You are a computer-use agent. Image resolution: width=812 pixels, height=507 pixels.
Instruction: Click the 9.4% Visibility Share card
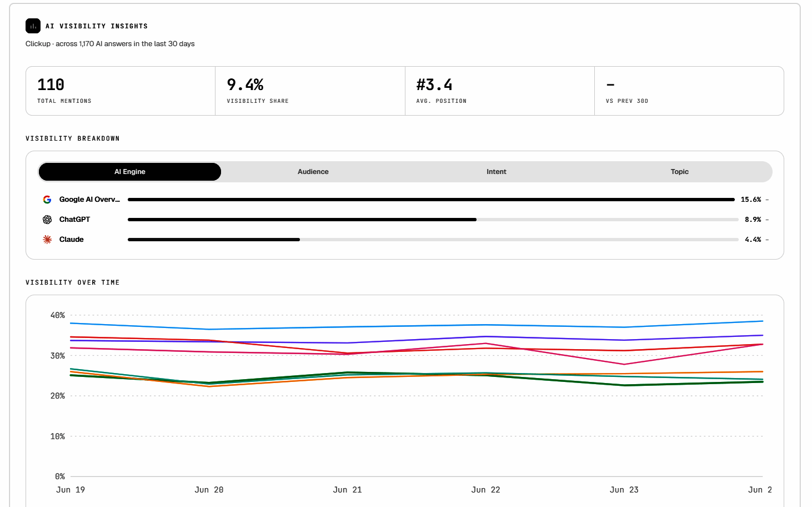tap(310, 91)
